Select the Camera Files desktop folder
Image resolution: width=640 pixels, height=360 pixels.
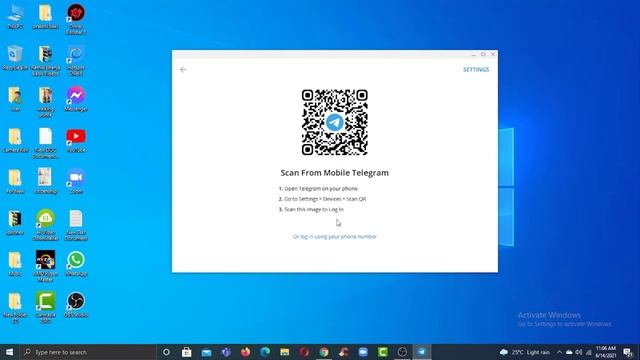point(15,140)
